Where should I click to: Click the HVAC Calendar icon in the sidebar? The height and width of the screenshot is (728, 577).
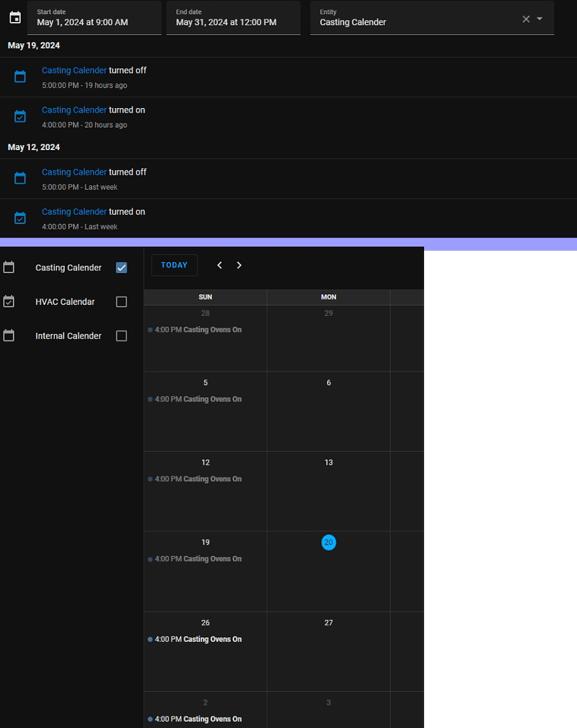coord(9,301)
